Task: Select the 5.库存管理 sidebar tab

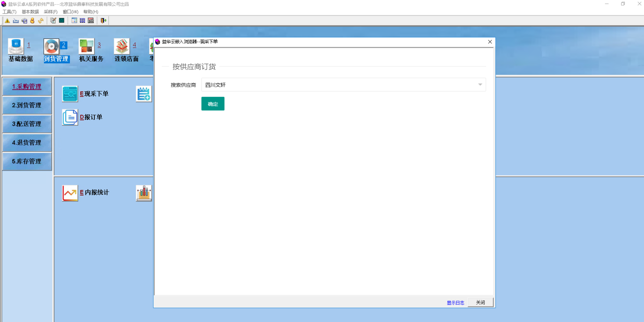Action: (x=27, y=161)
